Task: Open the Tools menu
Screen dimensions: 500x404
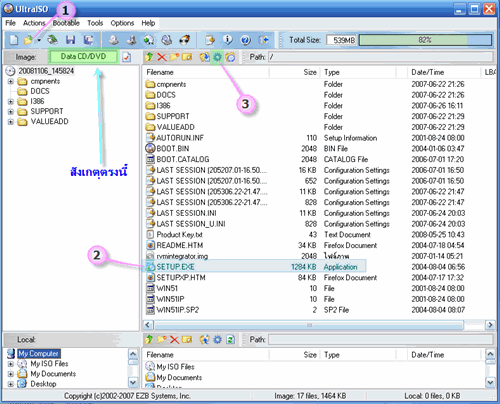Action: [x=95, y=23]
